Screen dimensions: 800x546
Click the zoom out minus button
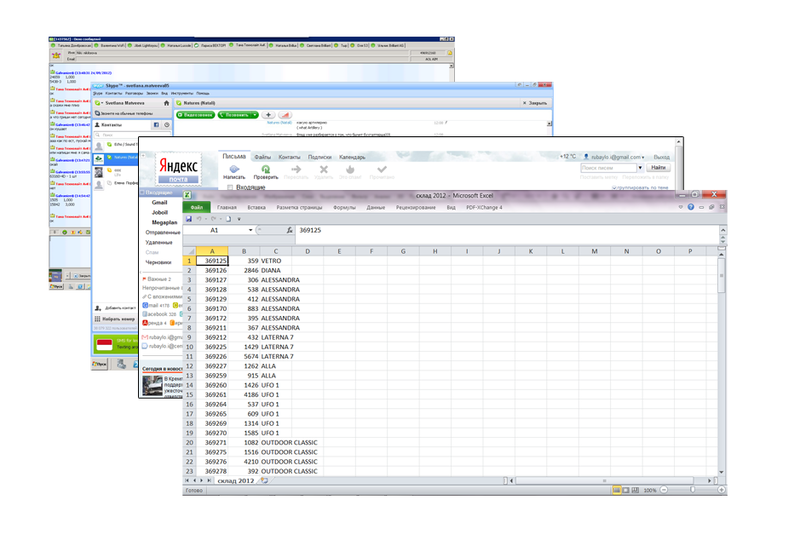coord(664,490)
